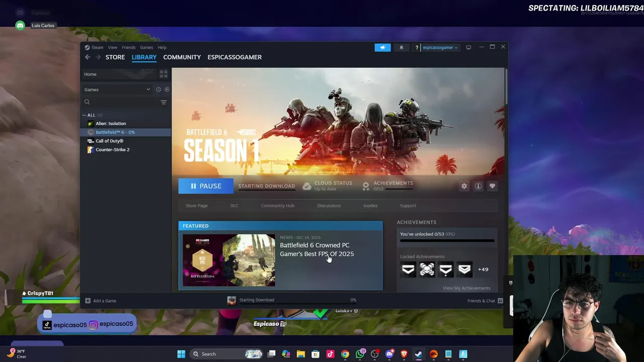This screenshot has width=644, height=362.
Task: Add Battlefield 6 to favorites heart
Action: pyautogui.click(x=492, y=186)
